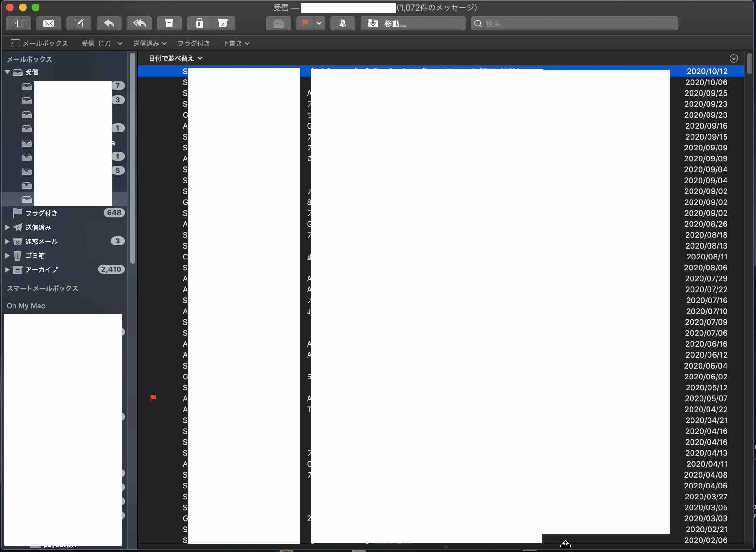Open 送信済み in favorites bar

point(146,43)
